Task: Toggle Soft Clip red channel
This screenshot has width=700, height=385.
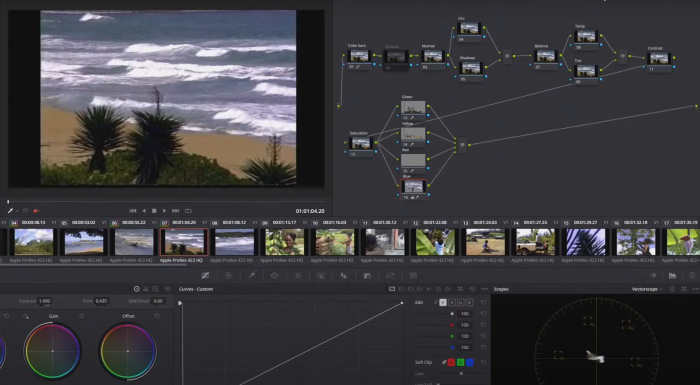Action: [x=451, y=362]
